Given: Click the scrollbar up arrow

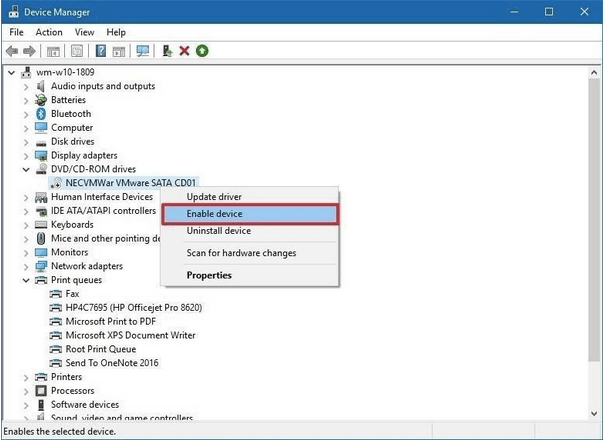Looking at the screenshot, I should tap(594, 72).
